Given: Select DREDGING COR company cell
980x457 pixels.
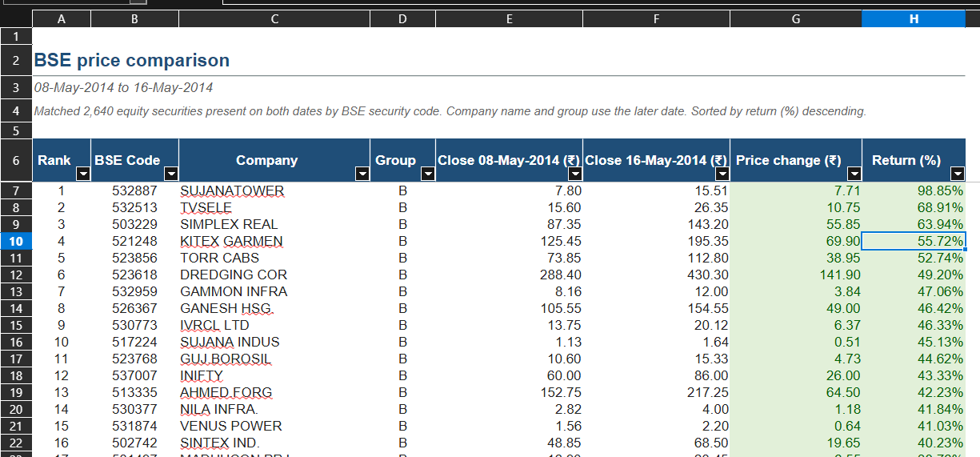Looking at the screenshot, I should pos(274,275).
